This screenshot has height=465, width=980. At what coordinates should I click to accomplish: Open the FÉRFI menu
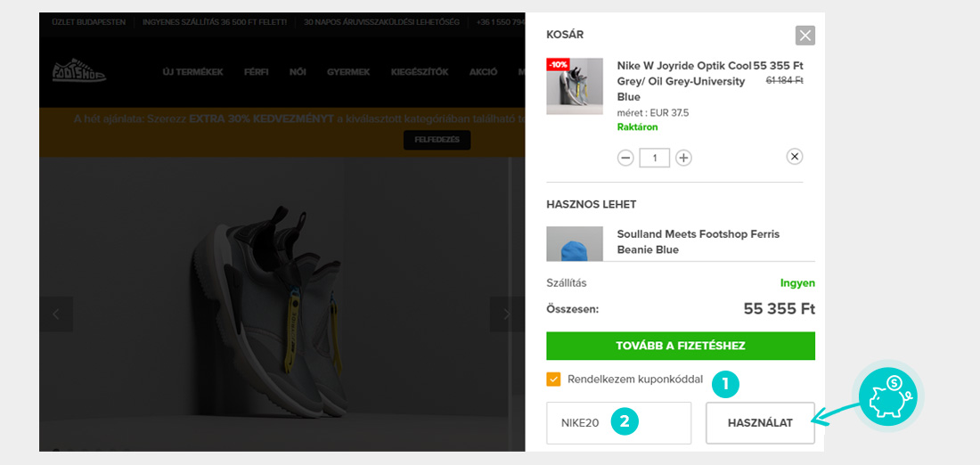[257, 72]
